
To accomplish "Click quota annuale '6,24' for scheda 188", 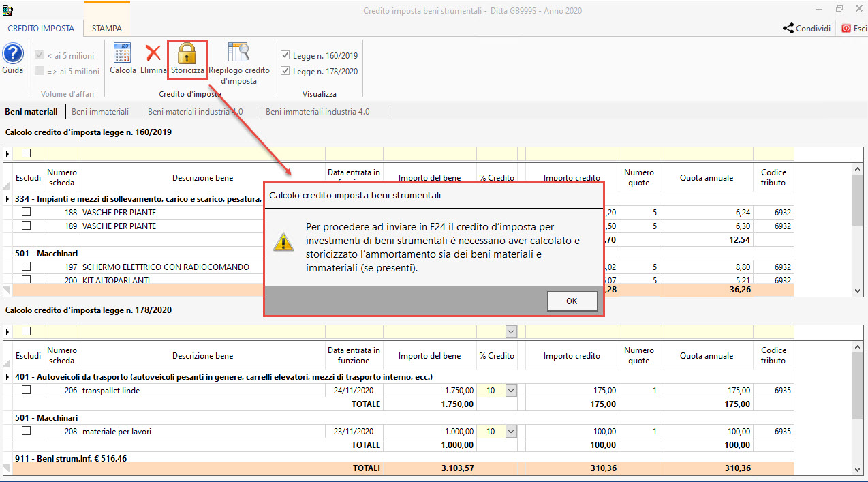I will (x=707, y=213).
